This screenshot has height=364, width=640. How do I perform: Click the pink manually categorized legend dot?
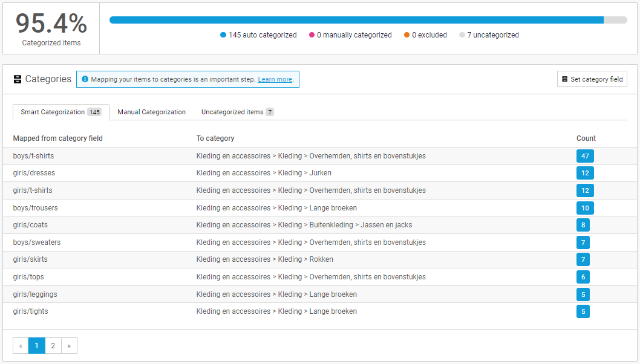312,35
